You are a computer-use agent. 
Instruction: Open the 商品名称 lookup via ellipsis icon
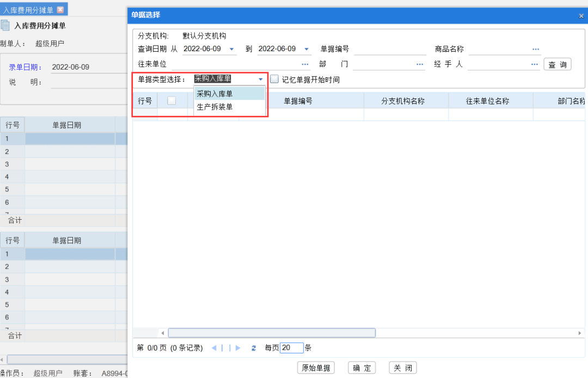[535, 48]
